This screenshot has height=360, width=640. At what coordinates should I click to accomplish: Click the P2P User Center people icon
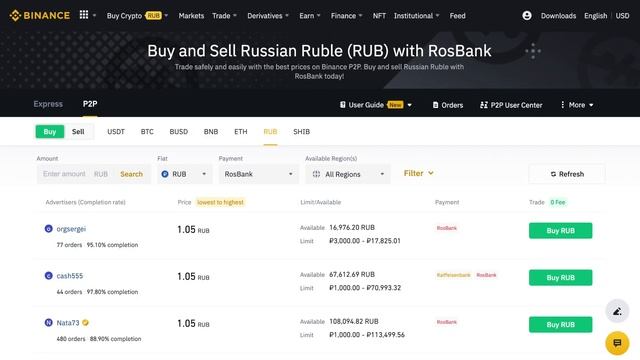[484, 105]
